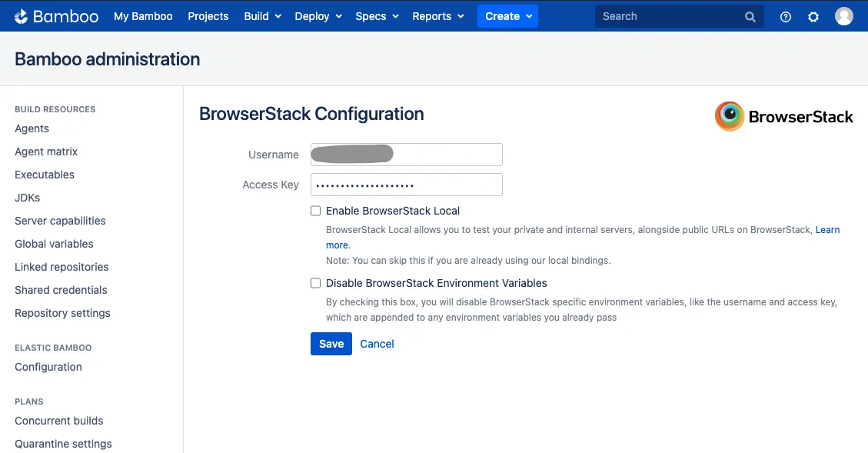868x453 pixels.
Task: Follow the Learn more link
Action: (827, 230)
